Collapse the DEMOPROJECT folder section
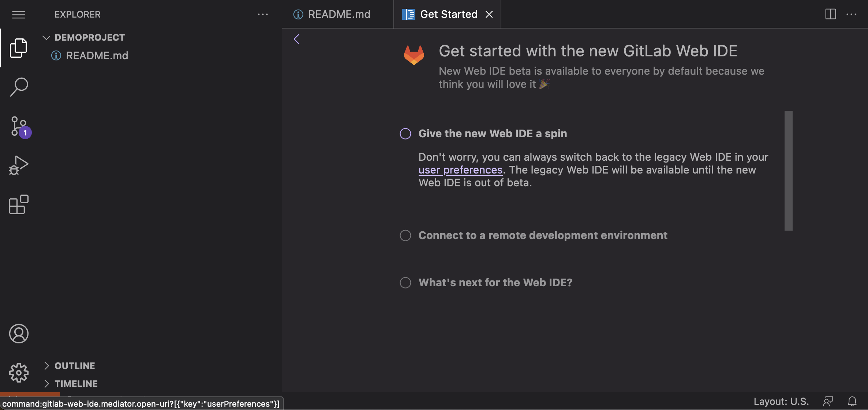868x410 pixels. point(46,37)
